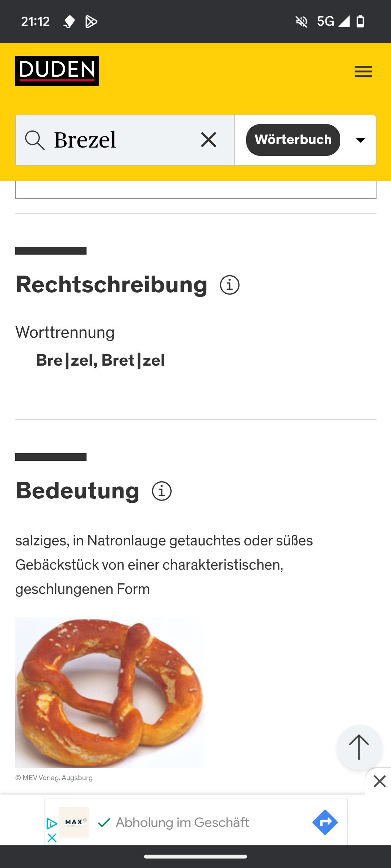Show info about Bedeutung section
The height and width of the screenshot is (868, 391).
pyautogui.click(x=161, y=491)
